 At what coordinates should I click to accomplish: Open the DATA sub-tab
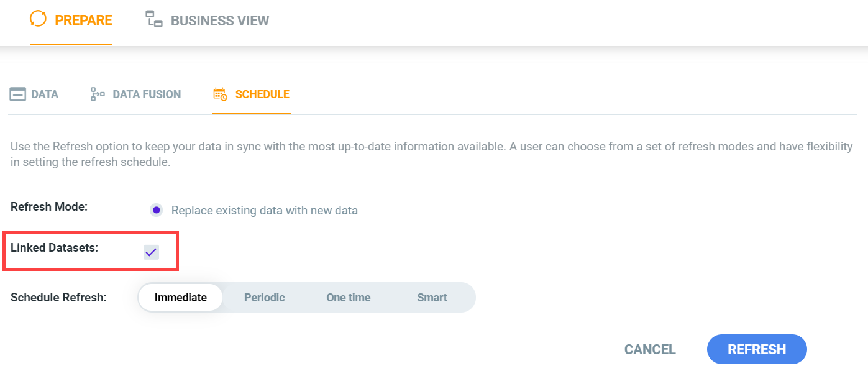34,94
